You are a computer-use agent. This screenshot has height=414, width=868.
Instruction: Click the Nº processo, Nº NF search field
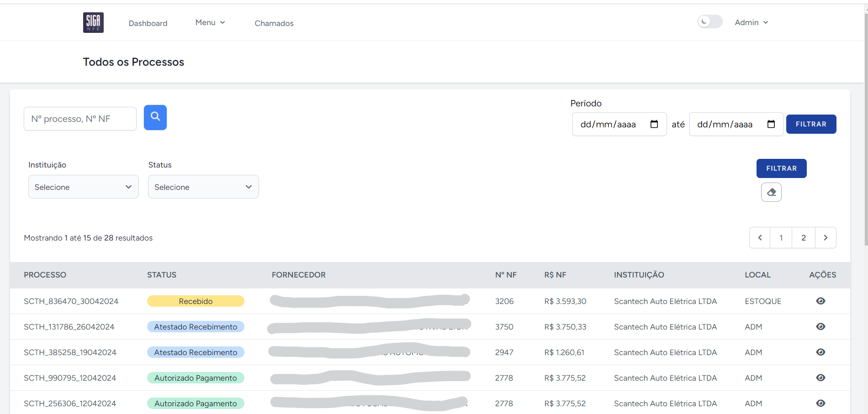click(x=80, y=119)
